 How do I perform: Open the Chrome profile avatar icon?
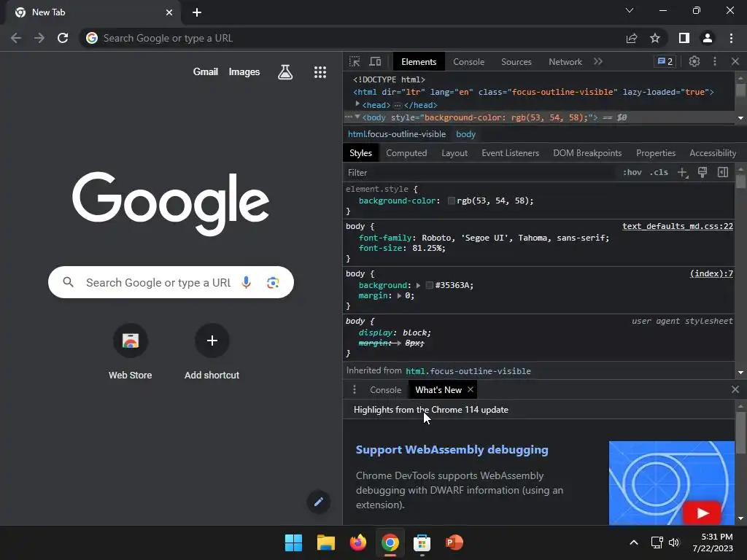point(708,38)
